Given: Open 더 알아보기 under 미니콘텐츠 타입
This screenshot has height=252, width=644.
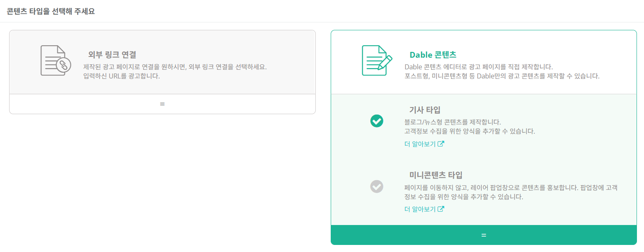Looking at the screenshot, I should pos(420,209).
